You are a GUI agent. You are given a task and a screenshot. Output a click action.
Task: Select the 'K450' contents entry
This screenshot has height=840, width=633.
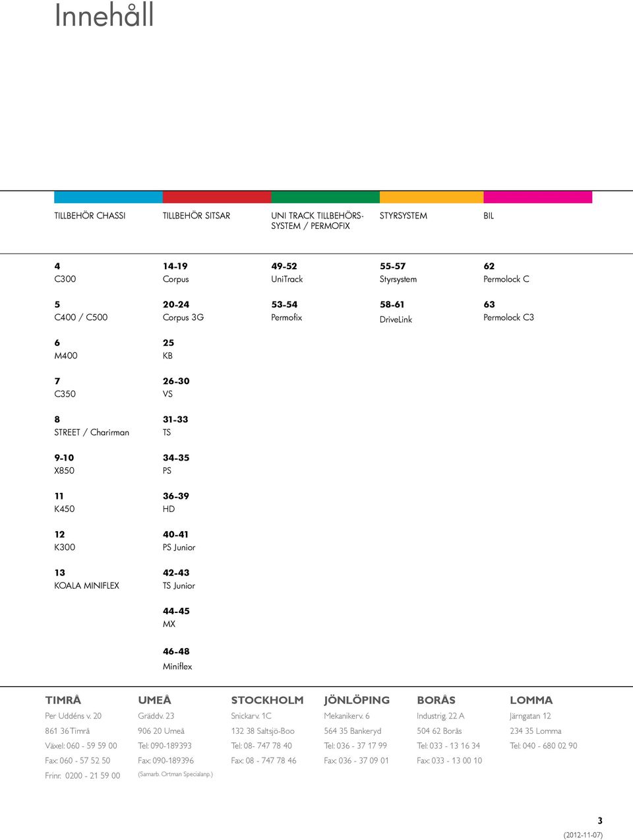[x=65, y=509]
